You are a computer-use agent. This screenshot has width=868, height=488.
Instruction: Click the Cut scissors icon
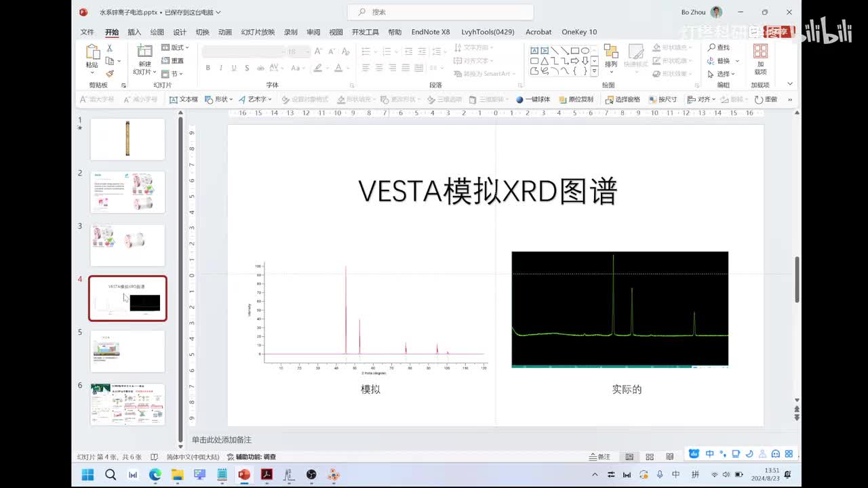tap(109, 48)
